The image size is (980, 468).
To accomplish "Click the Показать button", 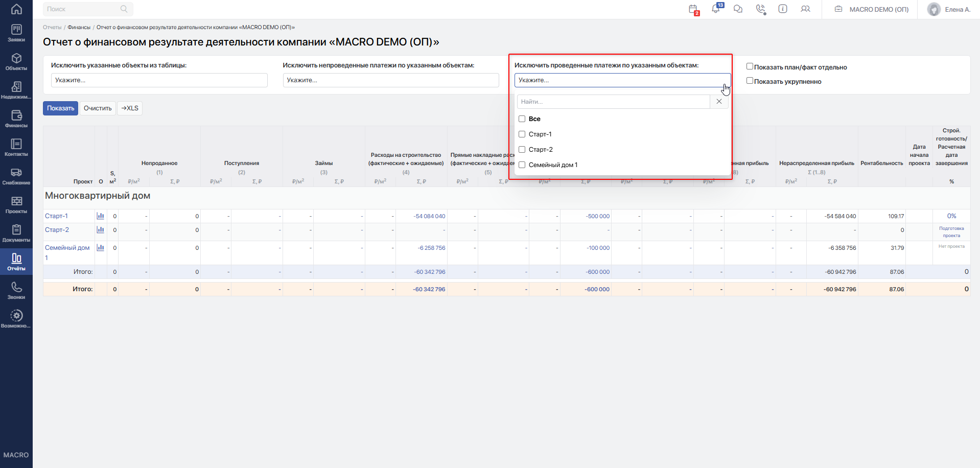I will (x=60, y=108).
